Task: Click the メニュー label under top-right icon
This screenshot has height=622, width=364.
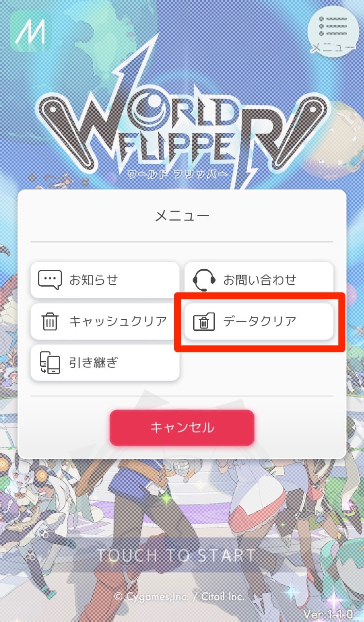Action: point(334,47)
